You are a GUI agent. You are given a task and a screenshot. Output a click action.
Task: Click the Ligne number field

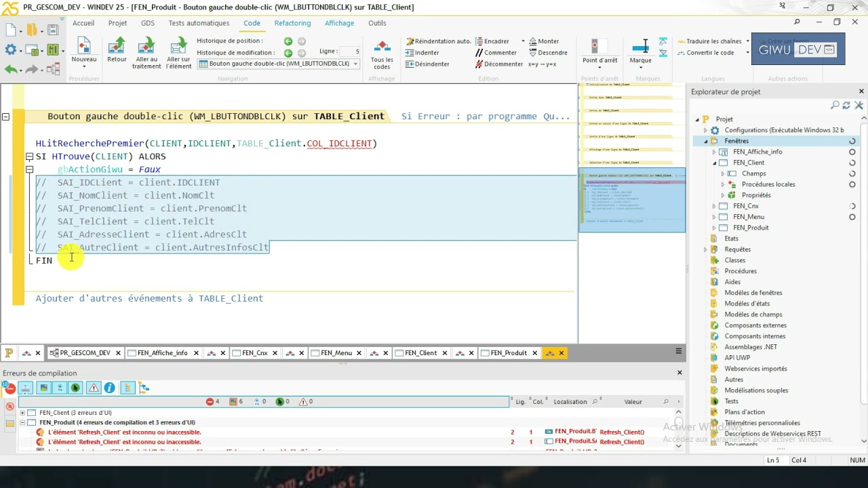tap(349, 51)
